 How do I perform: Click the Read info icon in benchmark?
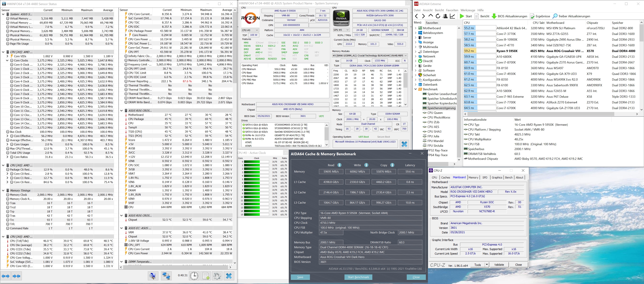339,165
